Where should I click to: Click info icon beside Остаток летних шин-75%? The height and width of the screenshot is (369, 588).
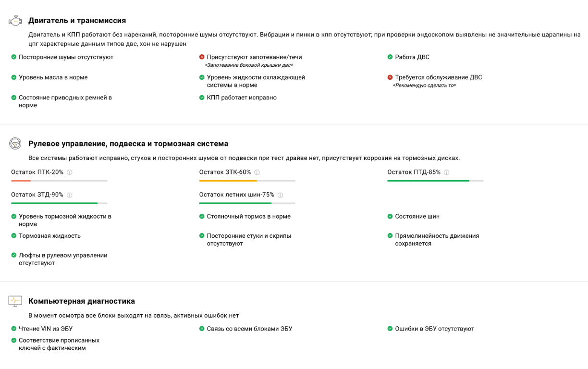[281, 195]
